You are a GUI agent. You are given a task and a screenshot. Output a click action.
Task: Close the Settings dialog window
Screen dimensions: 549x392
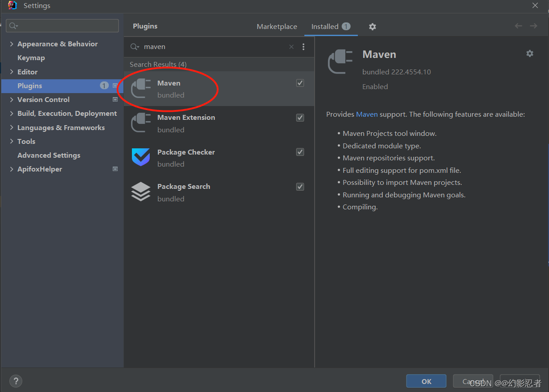[535, 5]
